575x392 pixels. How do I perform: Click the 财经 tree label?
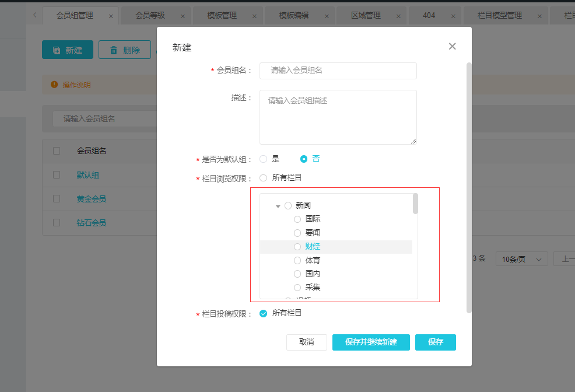coord(313,246)
